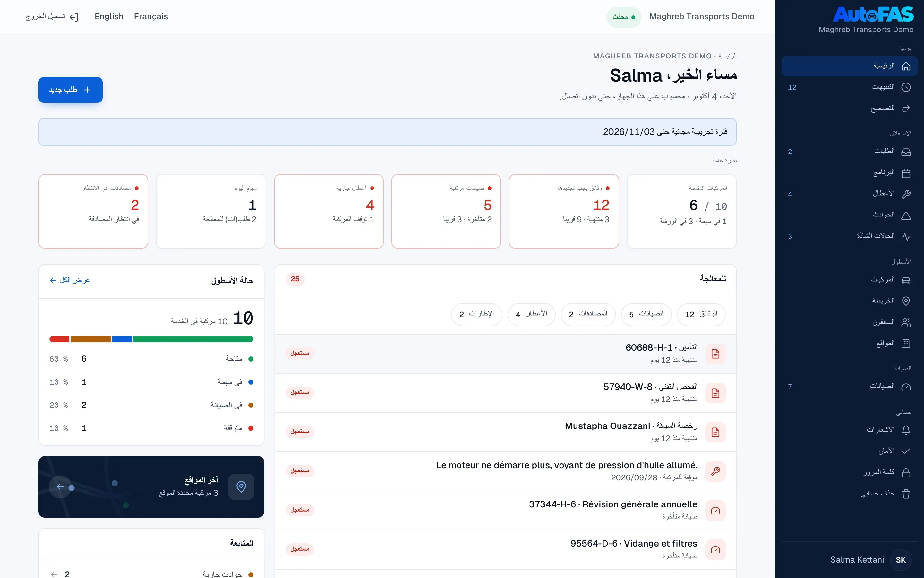Open عرض الكل link in fleet status

70,280
